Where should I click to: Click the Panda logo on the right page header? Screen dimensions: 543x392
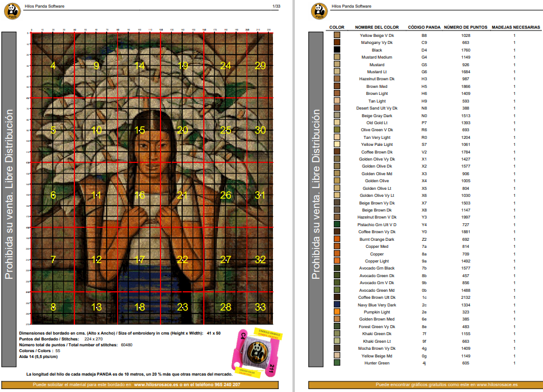pos(319,11)
